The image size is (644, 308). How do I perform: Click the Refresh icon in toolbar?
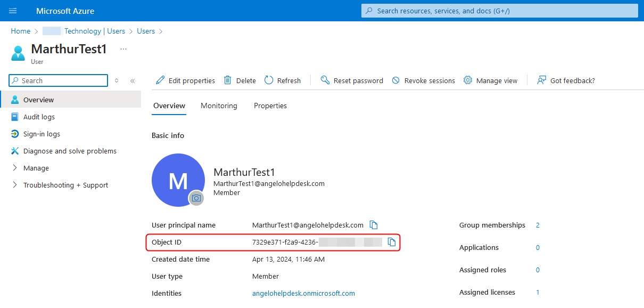click(269, 80)
